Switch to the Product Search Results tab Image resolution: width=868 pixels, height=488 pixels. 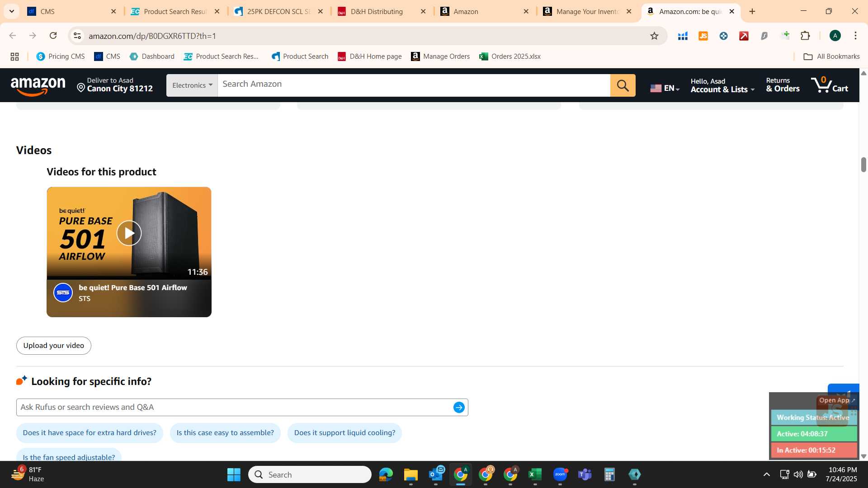tap(175, 11)
